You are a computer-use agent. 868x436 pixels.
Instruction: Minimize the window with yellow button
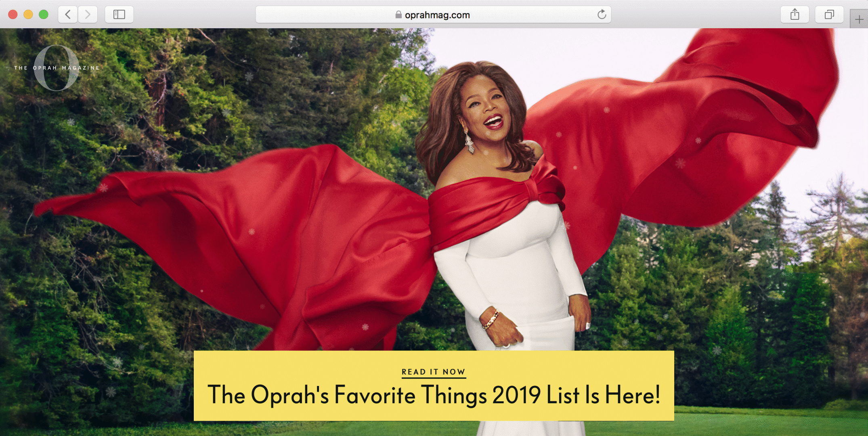(x=28, y=15)
